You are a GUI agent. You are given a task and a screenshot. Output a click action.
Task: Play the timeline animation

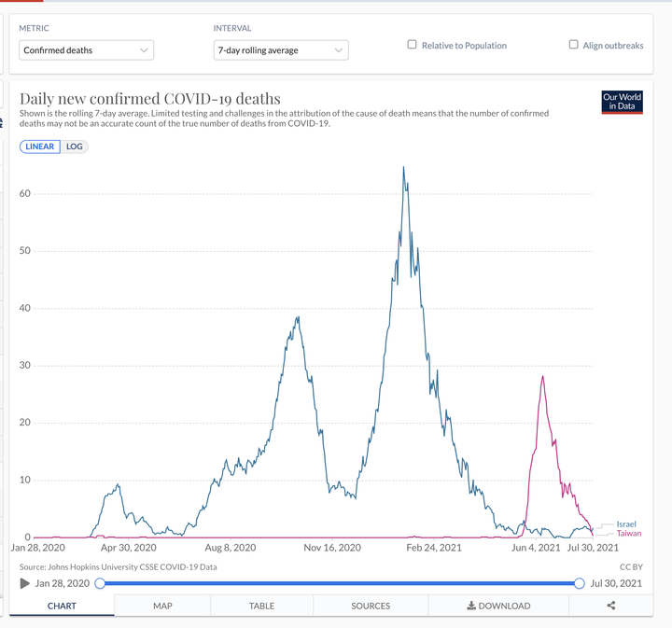tap(25, 583)
